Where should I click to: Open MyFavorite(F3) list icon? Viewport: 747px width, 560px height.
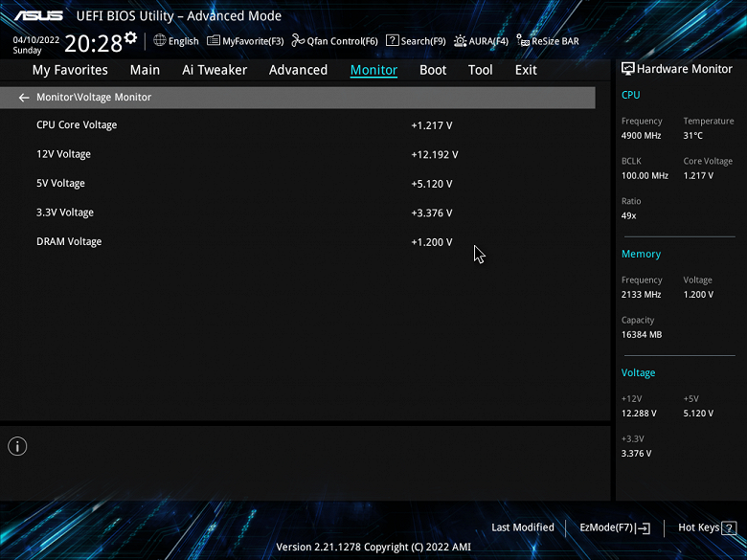click(214, 40)
